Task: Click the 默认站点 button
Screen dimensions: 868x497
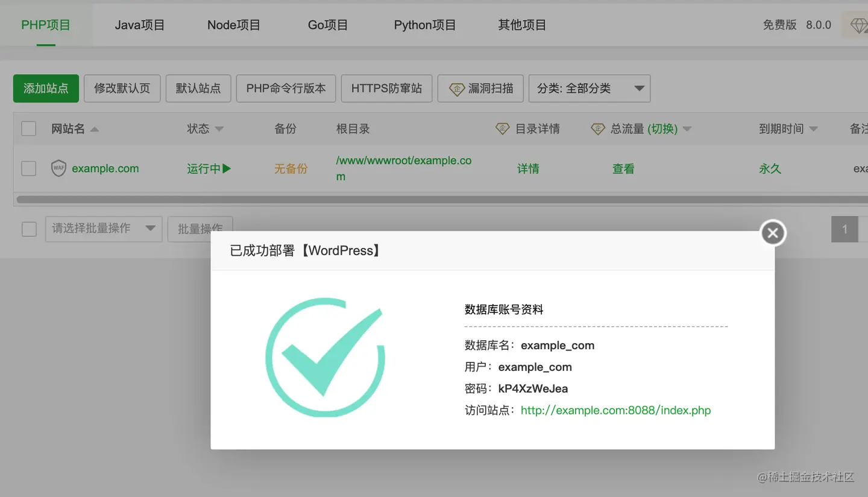Action: point(198,89)
